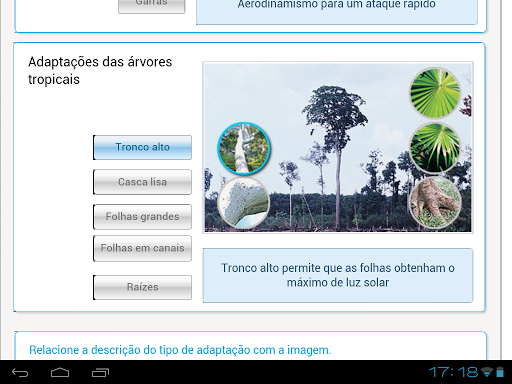
Task: Open the recent apps icon
Action: pyautogui.click(x=100, y=373)
